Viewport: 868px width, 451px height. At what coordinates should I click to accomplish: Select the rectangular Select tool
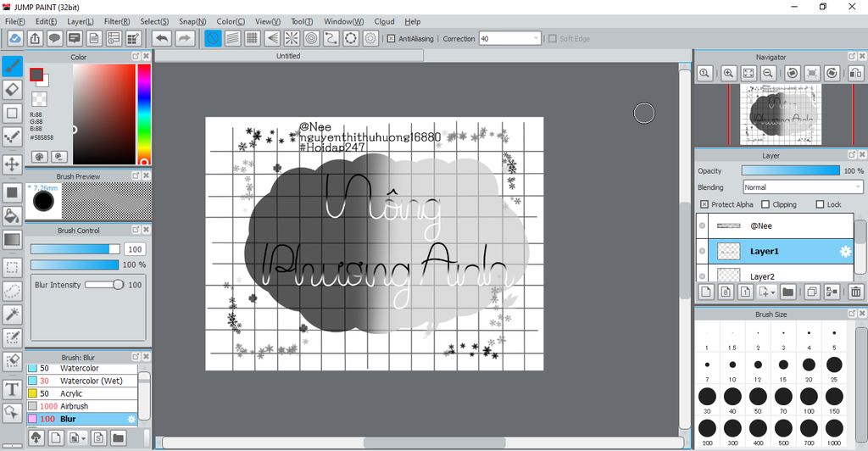(x=12, y=267)
